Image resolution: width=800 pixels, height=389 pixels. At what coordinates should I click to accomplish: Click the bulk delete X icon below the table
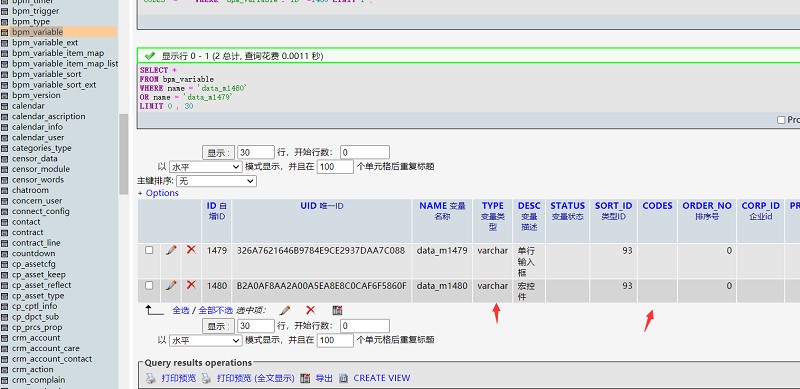310,310
